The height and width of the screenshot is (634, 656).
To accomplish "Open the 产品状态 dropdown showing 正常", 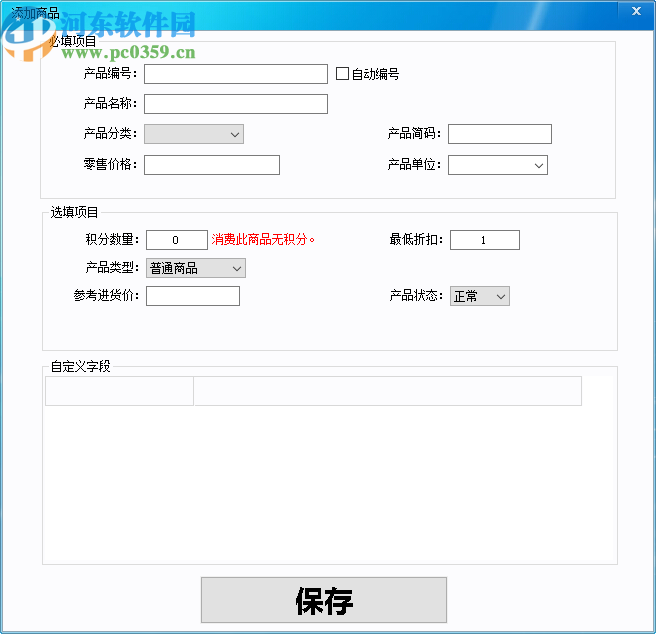I will pos(479,296).
